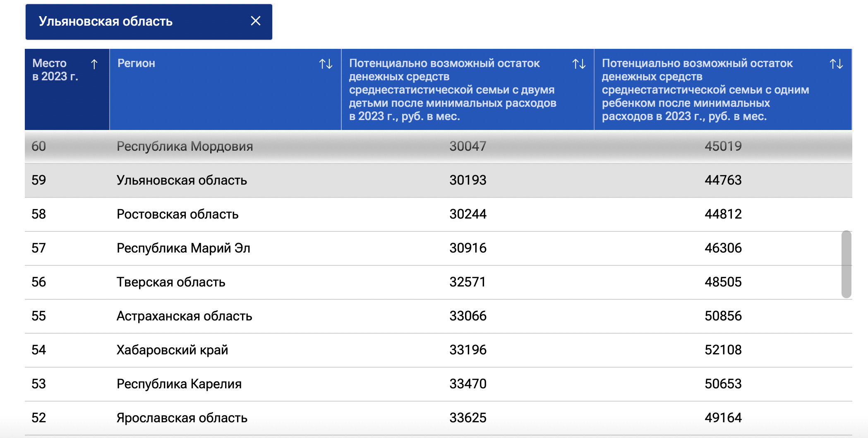
Task: Click the Ульяновская область filter chip label
Action: tap(106, 22)
